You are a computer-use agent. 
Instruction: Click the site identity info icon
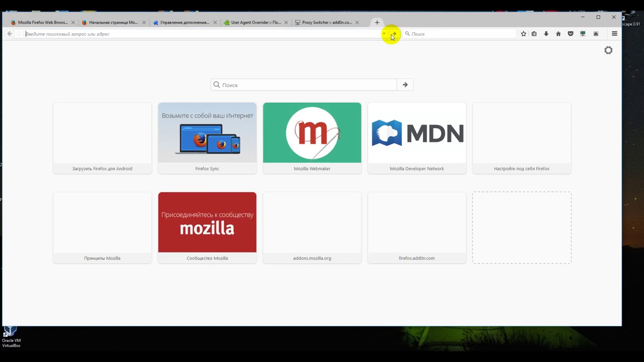pyautogui.click(x=19, y=34)
